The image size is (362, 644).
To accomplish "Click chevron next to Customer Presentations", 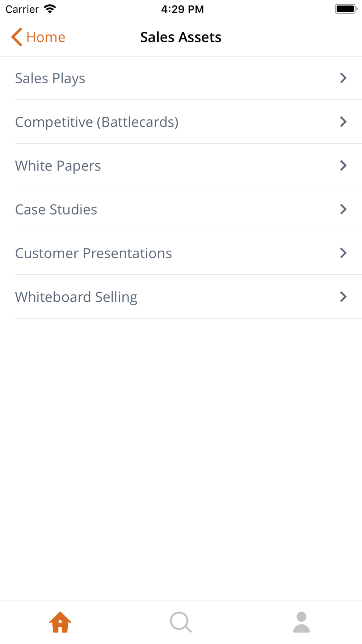I will 343,253.
